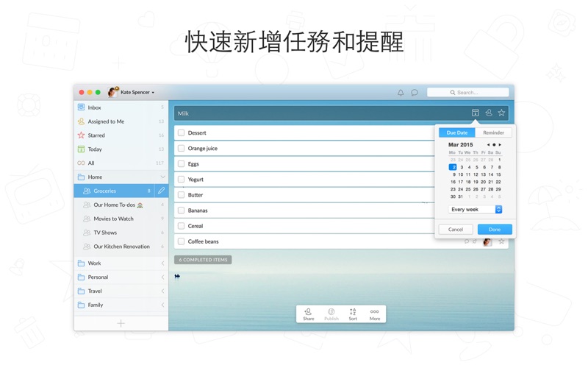
Task: Select the Groceries list
Action: (x=114, y=191)
